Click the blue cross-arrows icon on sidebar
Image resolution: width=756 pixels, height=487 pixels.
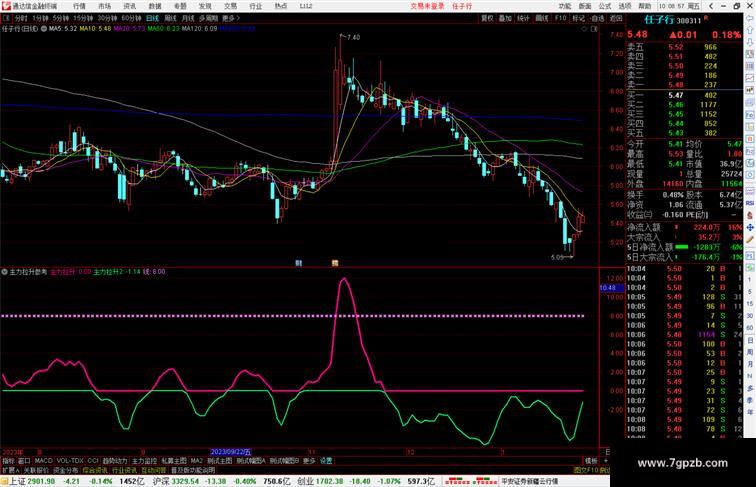tap(750, 227)
